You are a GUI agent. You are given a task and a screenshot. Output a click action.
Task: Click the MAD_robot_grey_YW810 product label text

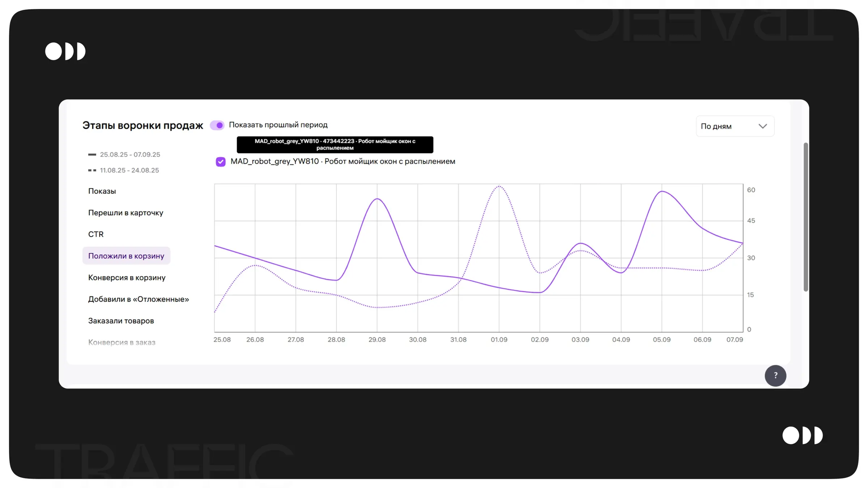point(342,162)
